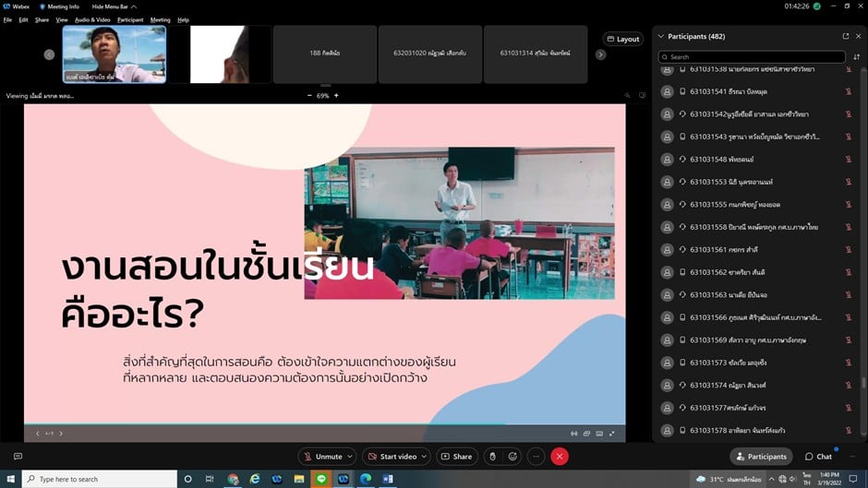Select participant 631031569 in the list

(757, 340)
